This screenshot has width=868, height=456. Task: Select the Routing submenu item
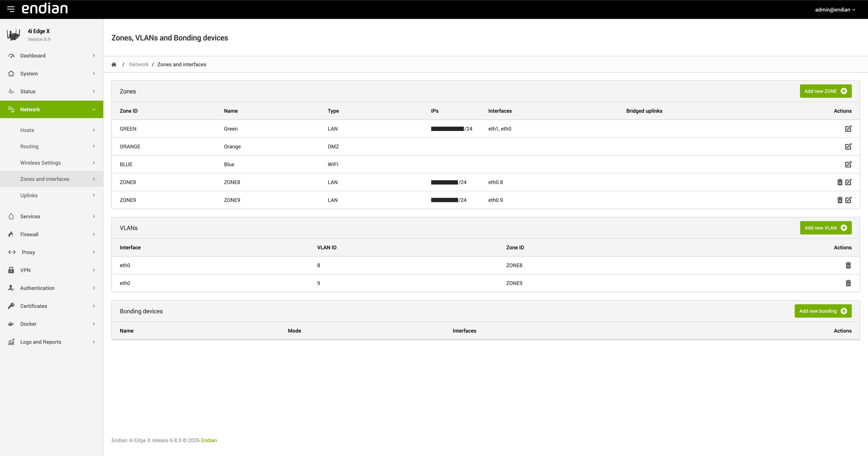coord(52,146)
